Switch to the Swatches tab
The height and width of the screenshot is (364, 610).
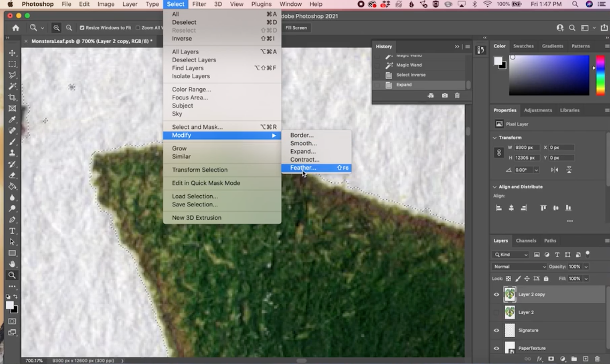523,46
